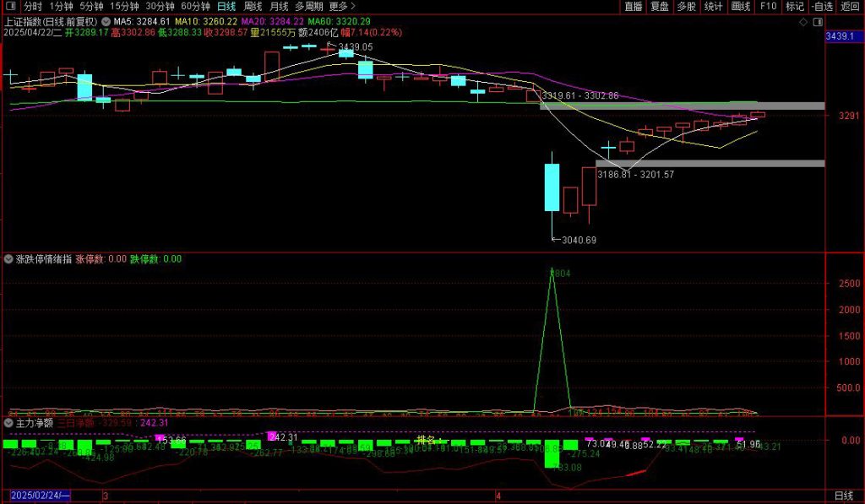This screenshot has width=865, height=504.
Task: Open F10 company info
Action: coord(768,6)
